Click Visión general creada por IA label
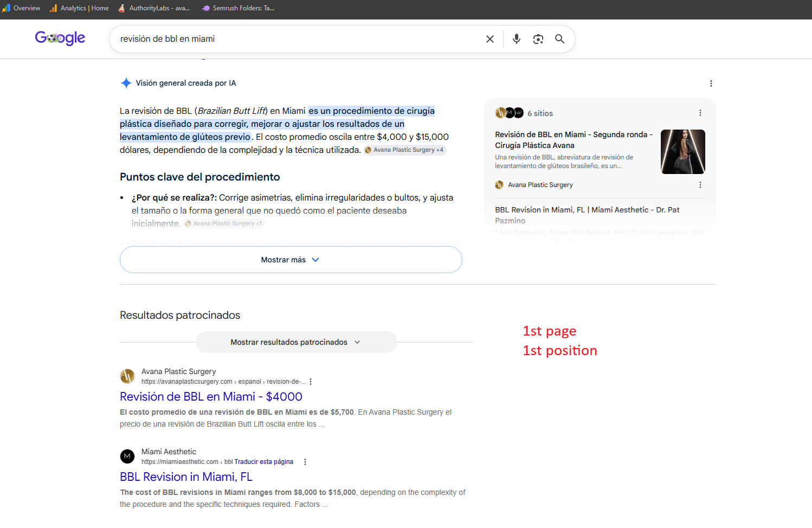The width and height of the screenshot is (812, 528). click(186, 83)
